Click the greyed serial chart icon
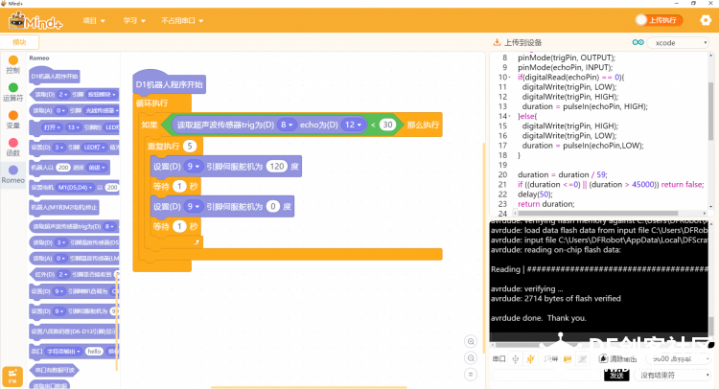Screen dimensions: 719x389 [x=583, y=359]
